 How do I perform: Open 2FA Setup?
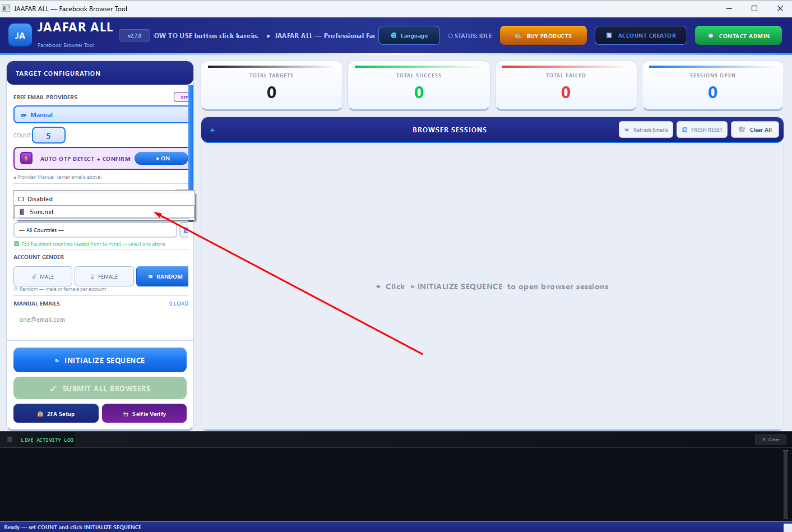(x=56, y=414)
